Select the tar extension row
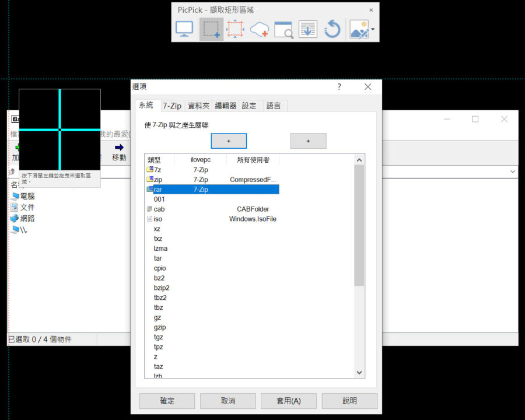This screenshot has height=420, width=525. [212, 258]
